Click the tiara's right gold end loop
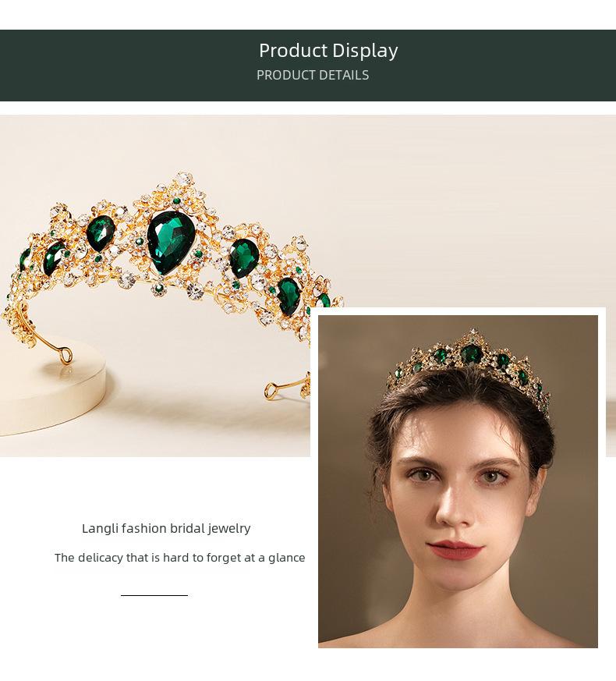Image resolution: width=616 pixels, height=681 pixels. point(271,390)
